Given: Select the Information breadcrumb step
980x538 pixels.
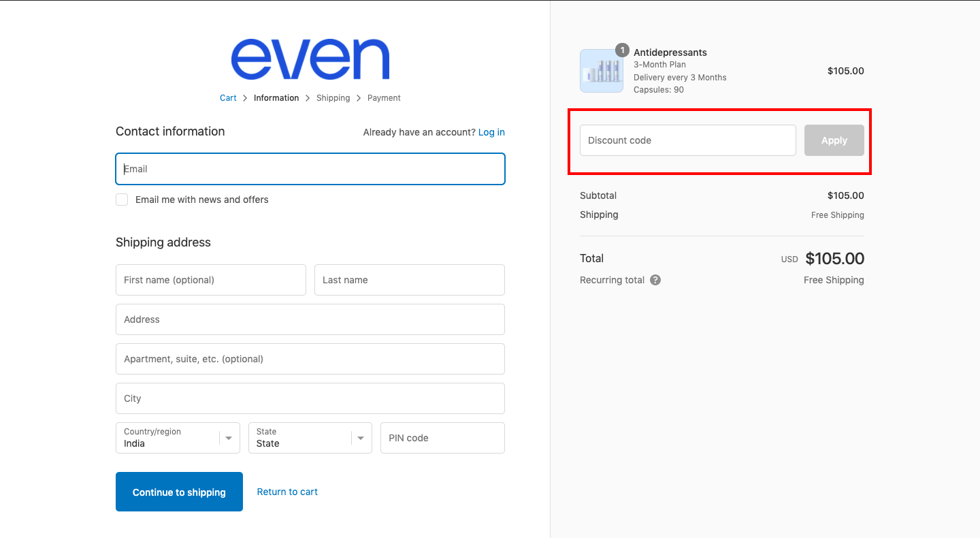Looking at the screenshot, I should point(276,98).
